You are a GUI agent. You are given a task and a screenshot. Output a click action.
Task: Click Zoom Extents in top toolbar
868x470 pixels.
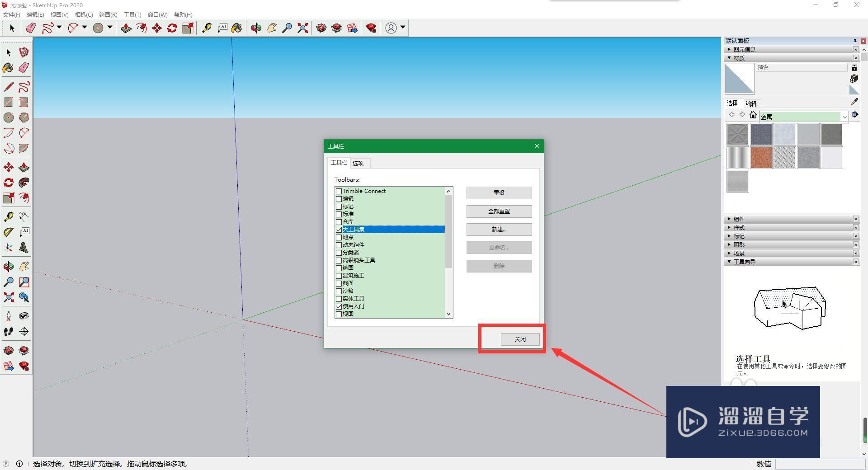pyautogui.click(x=302, y=28)
